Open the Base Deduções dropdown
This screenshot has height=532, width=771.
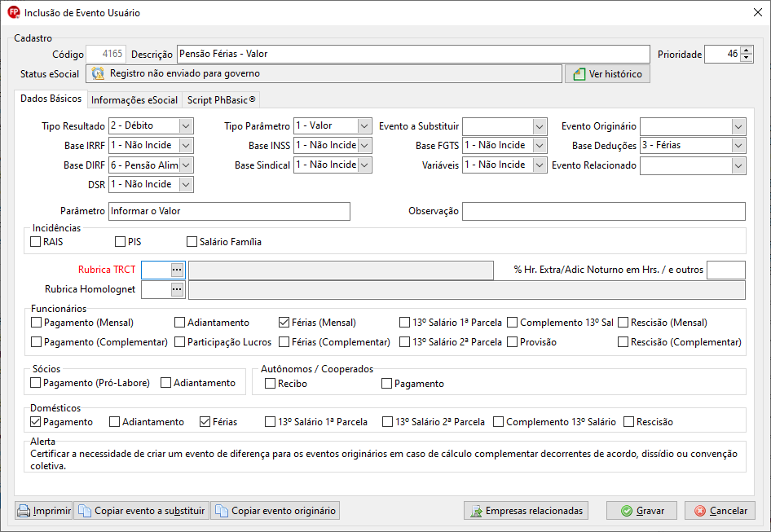tap(738, 146)
